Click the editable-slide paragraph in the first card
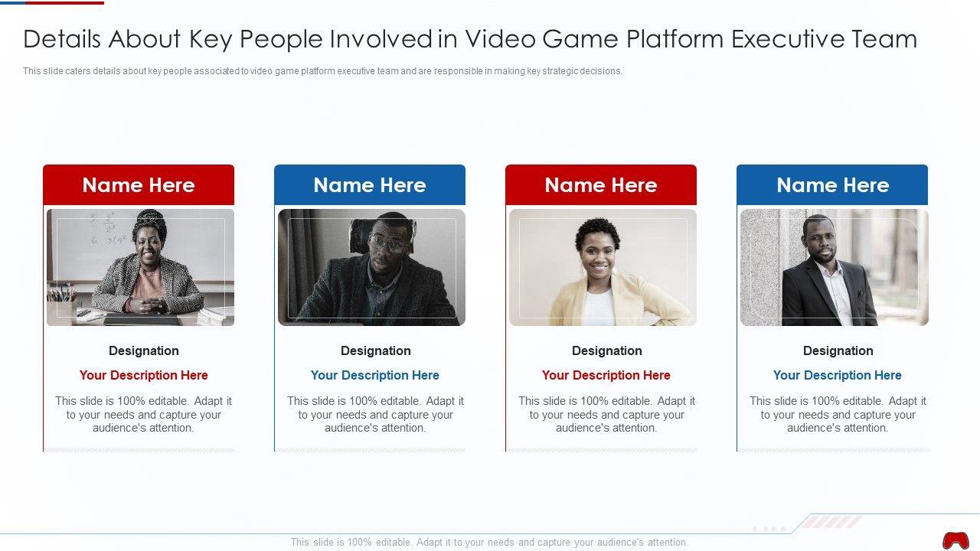This screenshot has height=551, width=980. (144, 415)
